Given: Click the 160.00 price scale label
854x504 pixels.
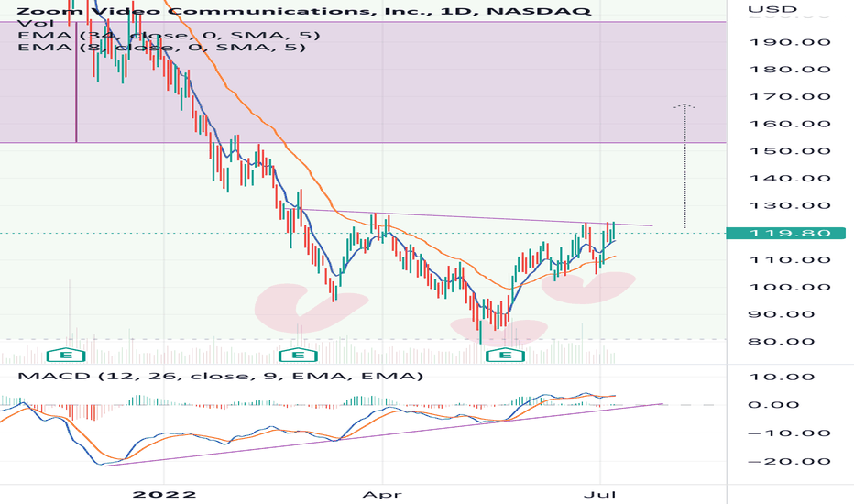Looking at the screenshot, I should [x=790, y=124].
